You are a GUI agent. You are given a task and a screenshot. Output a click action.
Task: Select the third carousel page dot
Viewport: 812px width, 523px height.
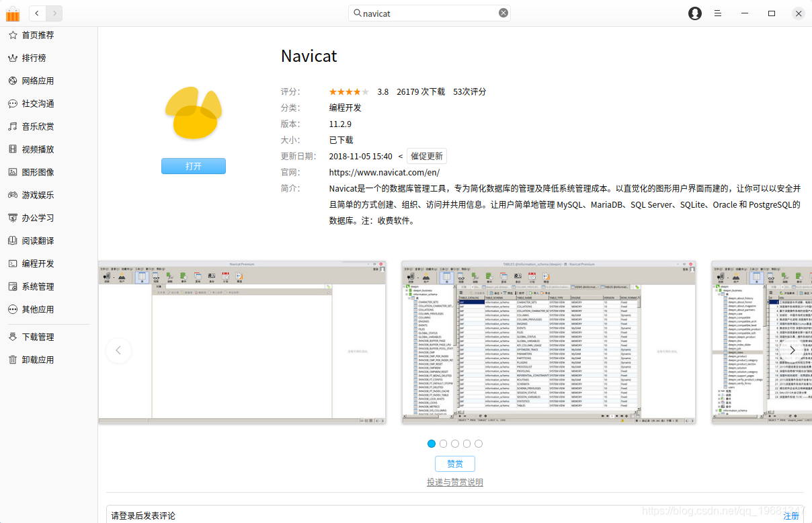click(455, 444)
